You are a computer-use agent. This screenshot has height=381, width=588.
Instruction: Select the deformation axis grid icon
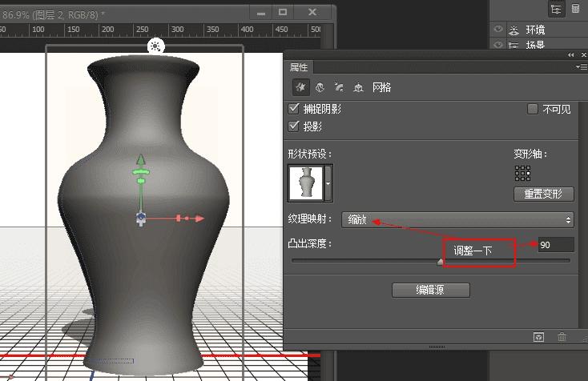tap(522, 173)
